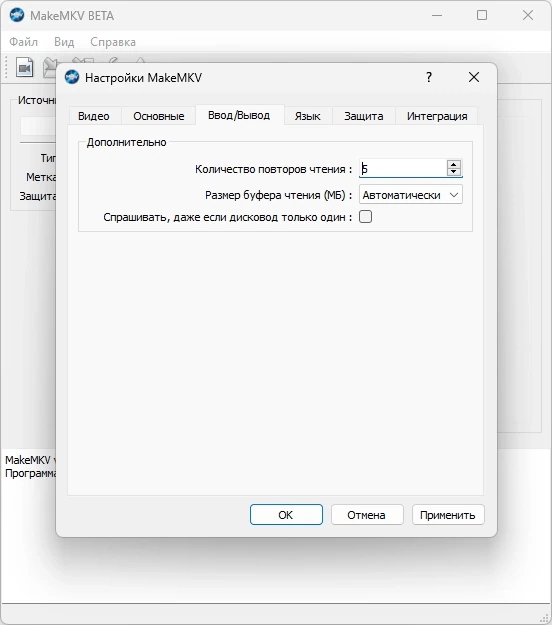Viewport: 552px width, 625px height.
Task: Apply settings with Применить button
Action: pos(448,515)
